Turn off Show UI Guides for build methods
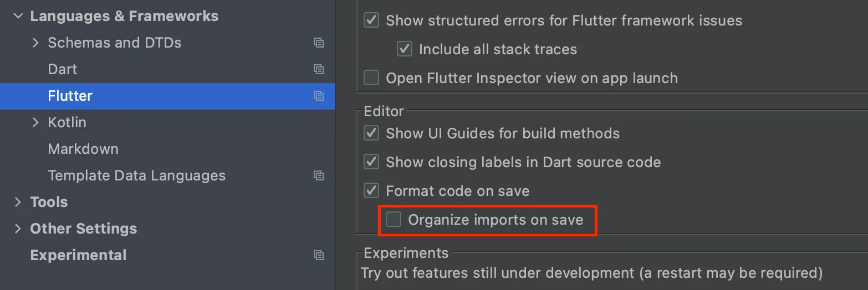Image resolution: width=868 pixels, height=290 pixels. 371,133
